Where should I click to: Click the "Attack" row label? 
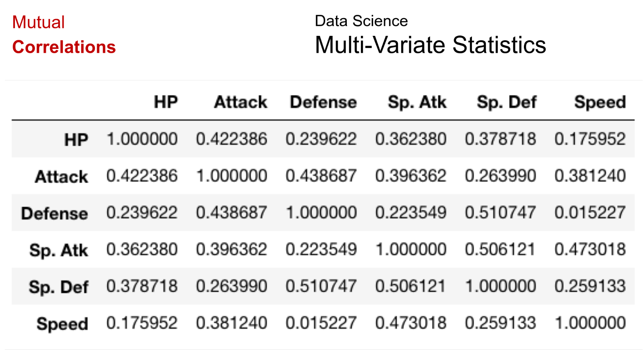click(61, 176)
